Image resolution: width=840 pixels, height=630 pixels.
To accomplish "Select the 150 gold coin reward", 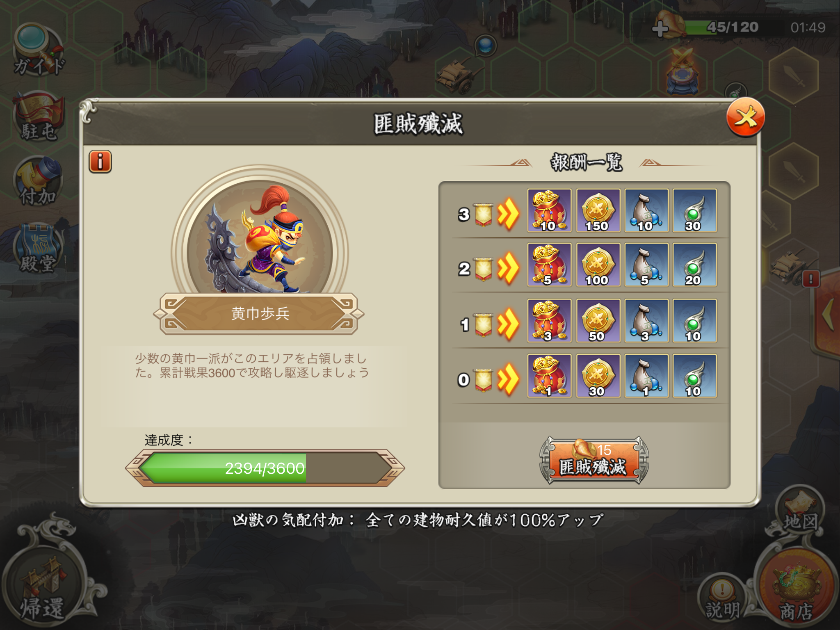I will tap(598, 210).
